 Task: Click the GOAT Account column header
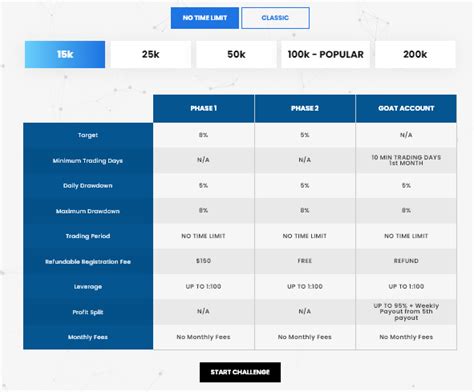(406, 108)
